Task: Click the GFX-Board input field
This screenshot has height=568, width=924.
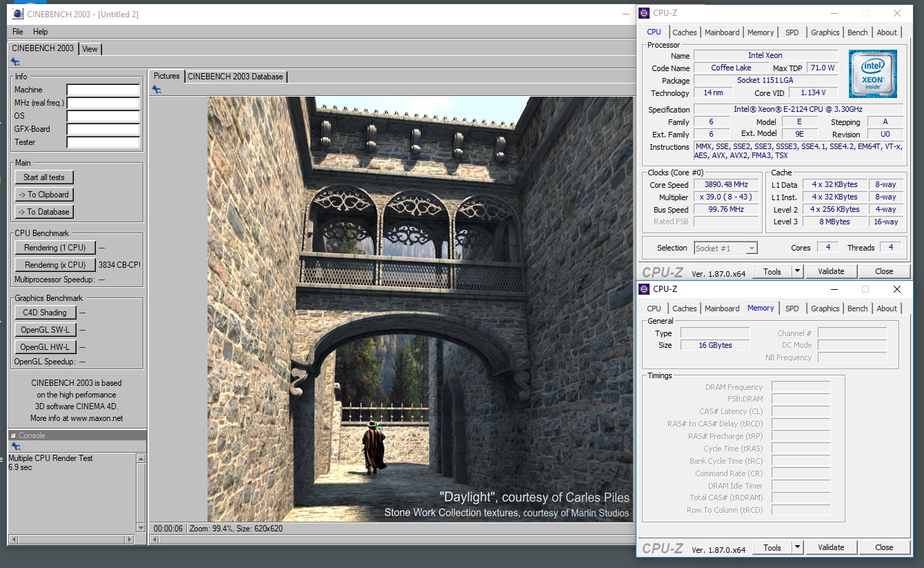Action: [x=103, y=129]
